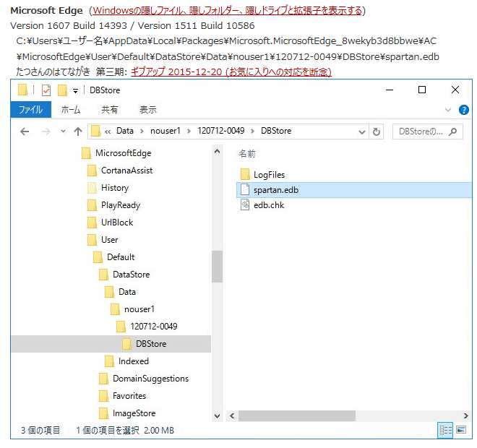Click navigation pane scroll up arrow

pos(217,151)
